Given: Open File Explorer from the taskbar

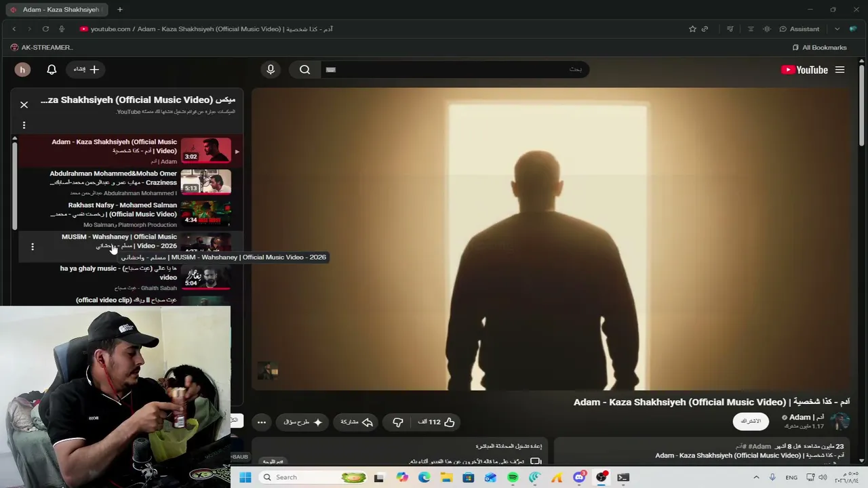Looking at the screenshot, I should 446,477.
